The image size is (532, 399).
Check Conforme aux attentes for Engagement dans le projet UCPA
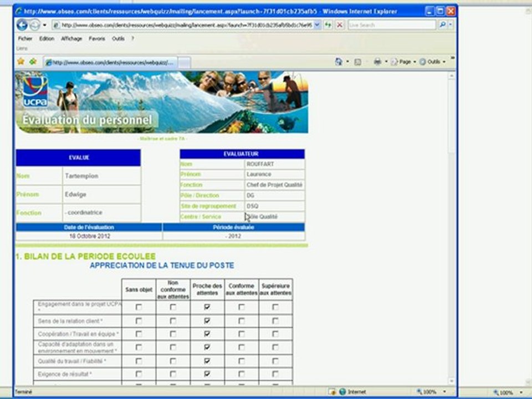241,307
